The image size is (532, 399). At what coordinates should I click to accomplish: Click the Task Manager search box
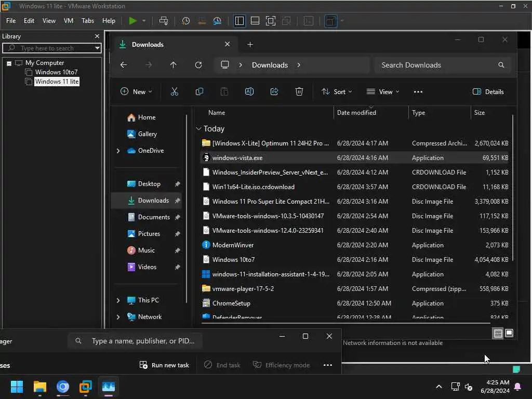pos(135,341)
